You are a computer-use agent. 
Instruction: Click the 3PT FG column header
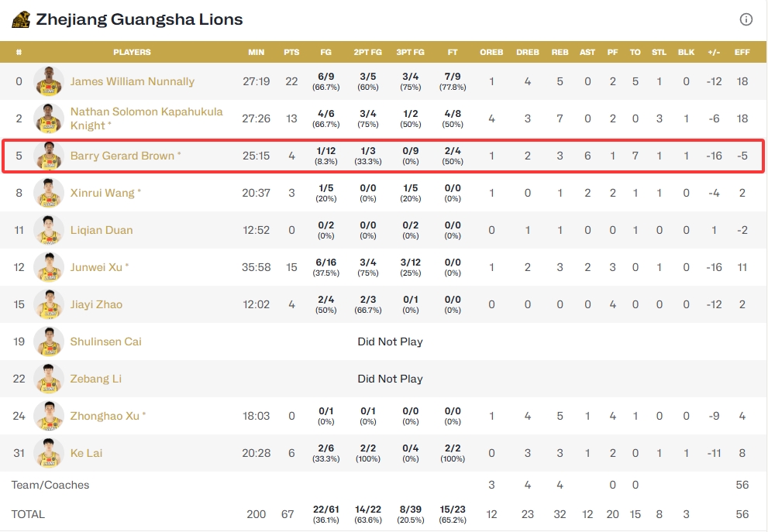coord(410,53)
